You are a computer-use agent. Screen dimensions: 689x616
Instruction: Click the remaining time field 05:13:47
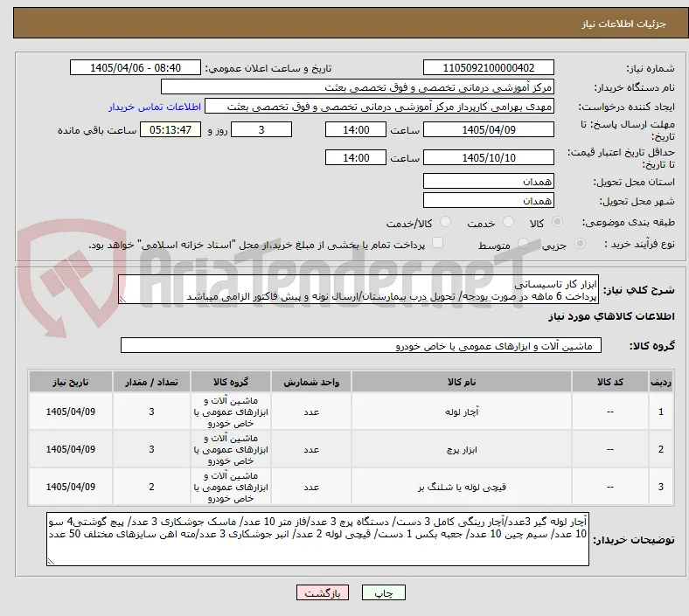pyautogui.click(x=171, y=129)
